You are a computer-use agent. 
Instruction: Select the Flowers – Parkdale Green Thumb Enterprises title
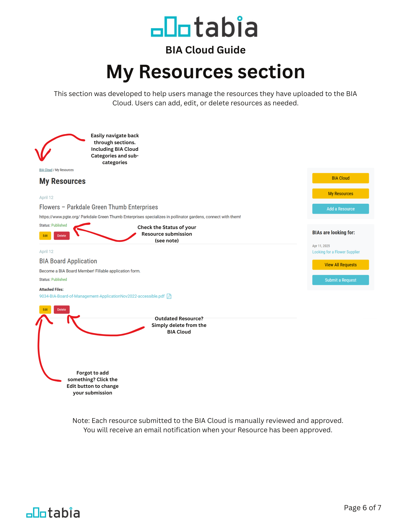[x=98, y=207]
